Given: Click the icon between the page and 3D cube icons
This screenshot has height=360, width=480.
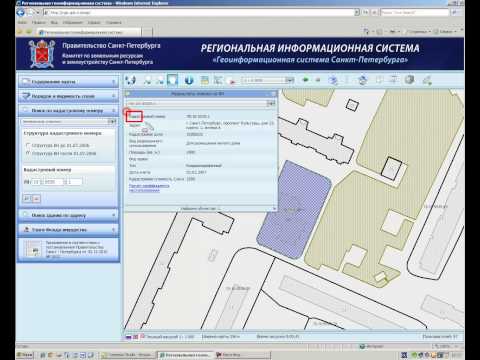Looking at the screenshot, I should [394, 80].
